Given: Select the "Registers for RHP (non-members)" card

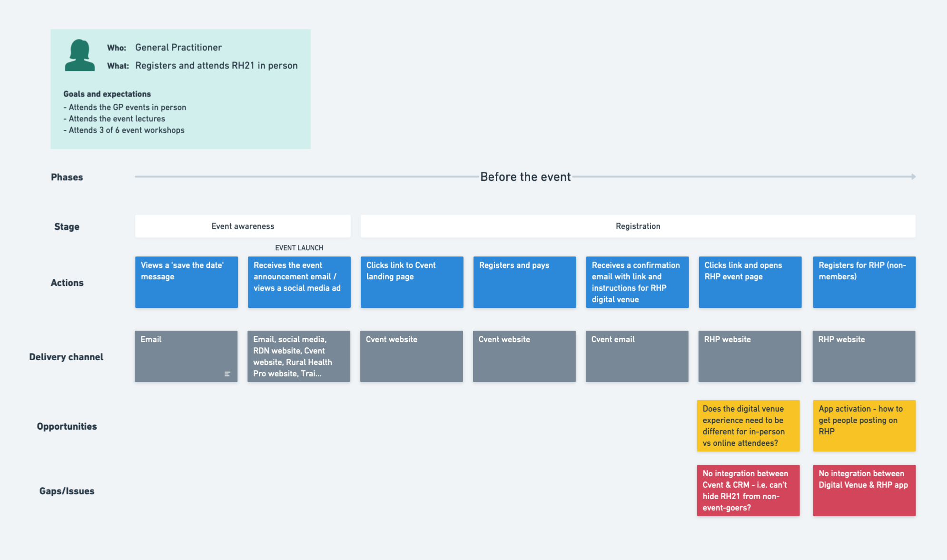Looking at the screenshot, I should 864,282.
